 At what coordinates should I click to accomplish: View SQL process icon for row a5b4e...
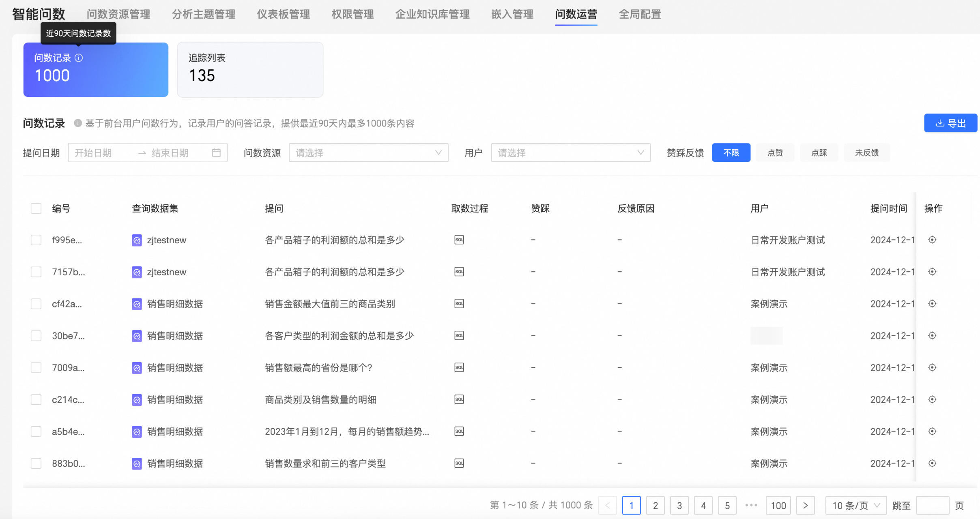459,431
